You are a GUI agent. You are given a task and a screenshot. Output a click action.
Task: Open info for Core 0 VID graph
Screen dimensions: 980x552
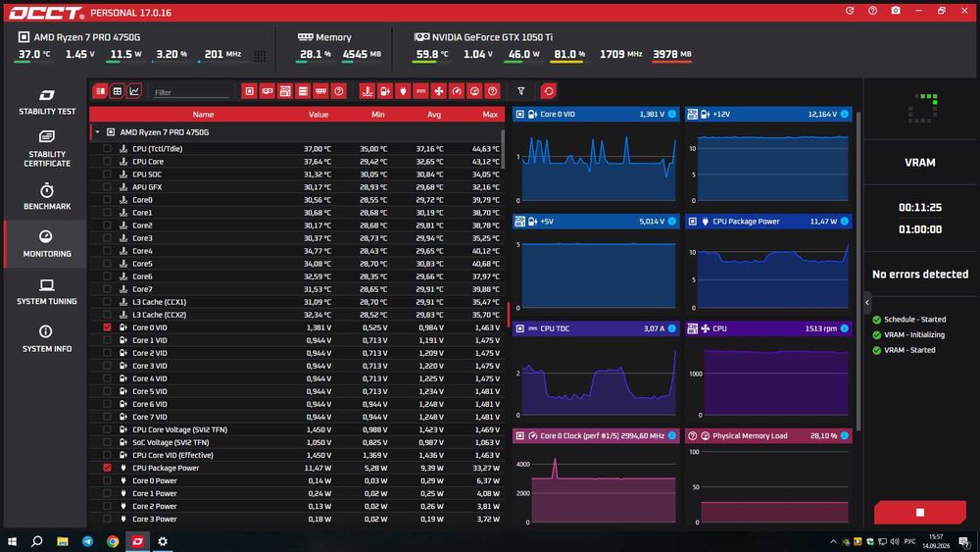(x=672, y=114)
